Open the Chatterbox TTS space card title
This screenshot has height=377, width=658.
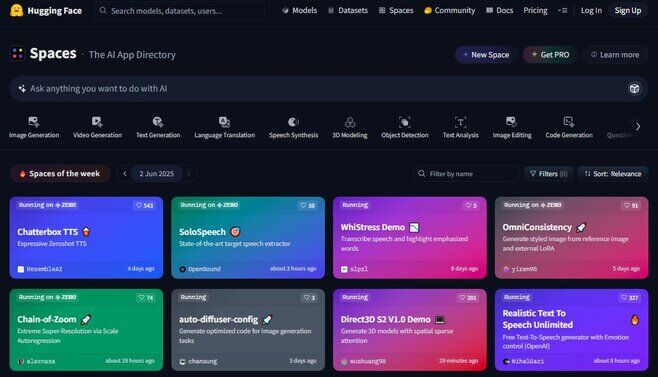(x=47, y=232)
